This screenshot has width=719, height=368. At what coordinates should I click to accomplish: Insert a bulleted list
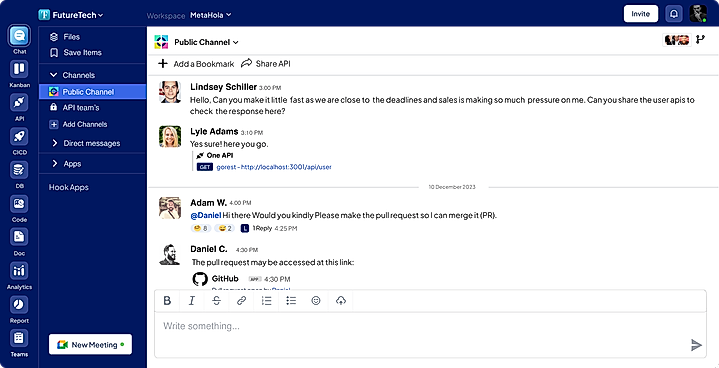coord(291,301)
